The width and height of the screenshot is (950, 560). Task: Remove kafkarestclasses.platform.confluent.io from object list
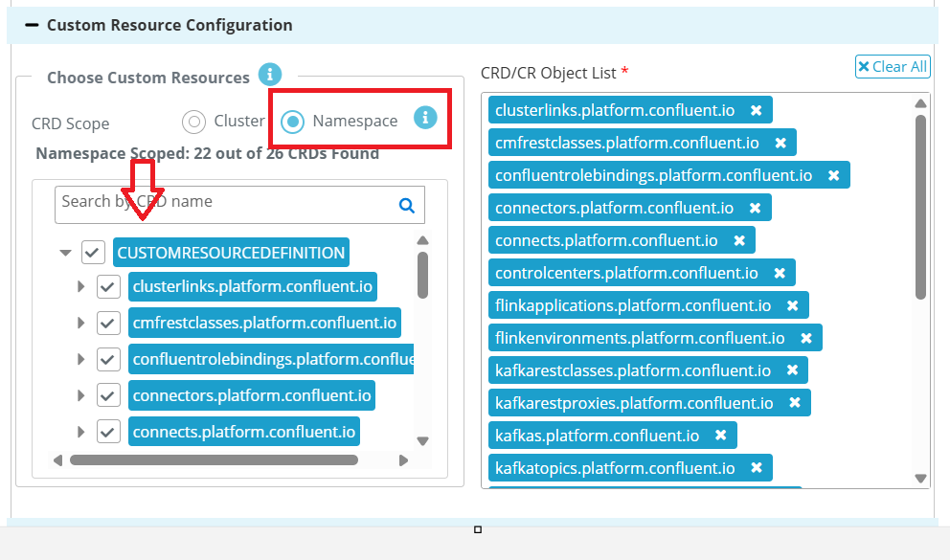click(x=792, y=370)
